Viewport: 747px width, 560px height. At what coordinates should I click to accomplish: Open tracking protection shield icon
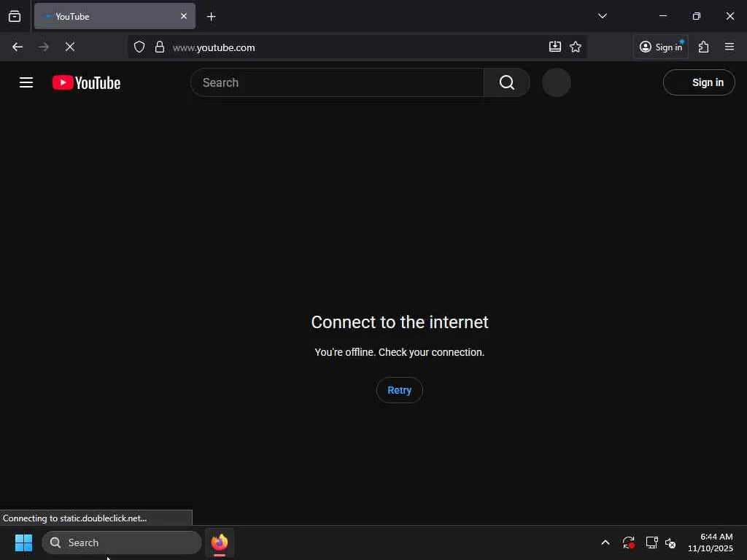click(139, 47)
